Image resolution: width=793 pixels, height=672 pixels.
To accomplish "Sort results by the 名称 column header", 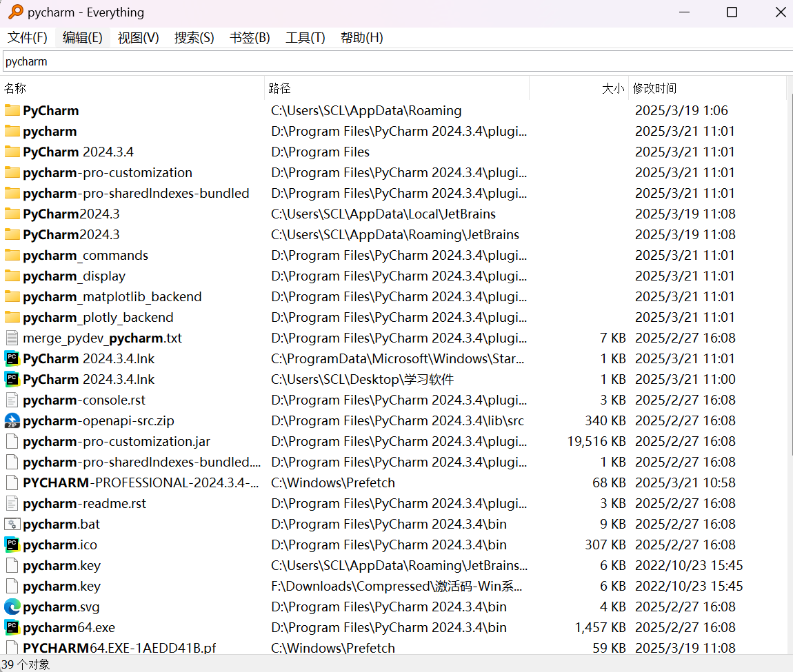I will (15, 88).
